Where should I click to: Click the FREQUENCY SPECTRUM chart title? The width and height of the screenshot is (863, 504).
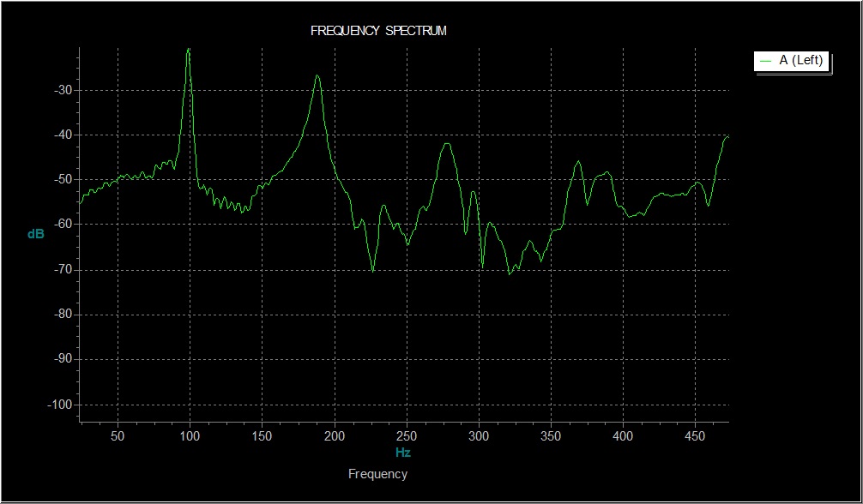tap(378, 31)
